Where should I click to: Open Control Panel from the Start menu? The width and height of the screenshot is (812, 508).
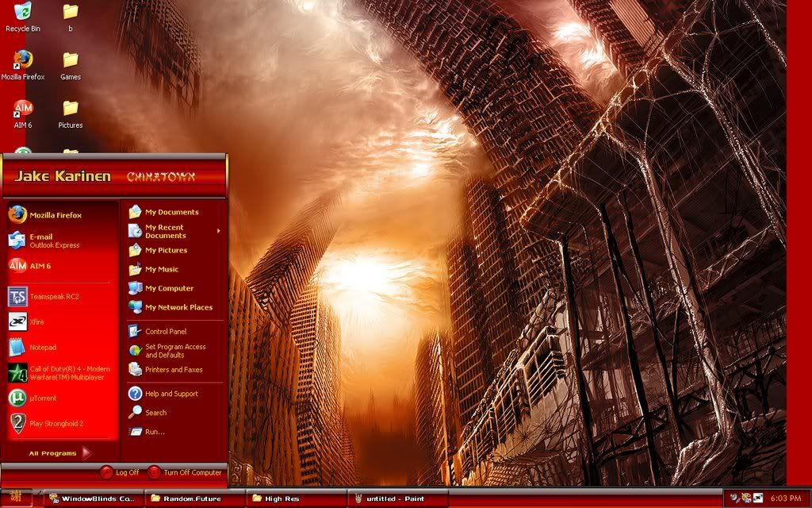(x=175, y=331)
